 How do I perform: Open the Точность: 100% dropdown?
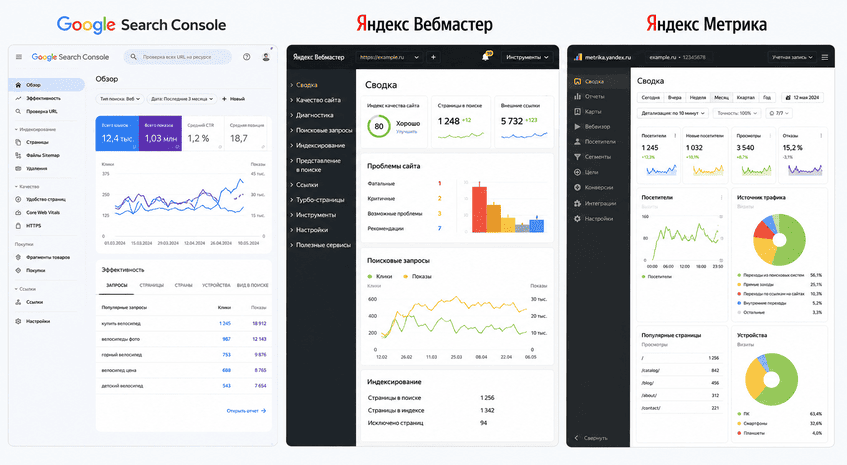(x=737, y=113)
